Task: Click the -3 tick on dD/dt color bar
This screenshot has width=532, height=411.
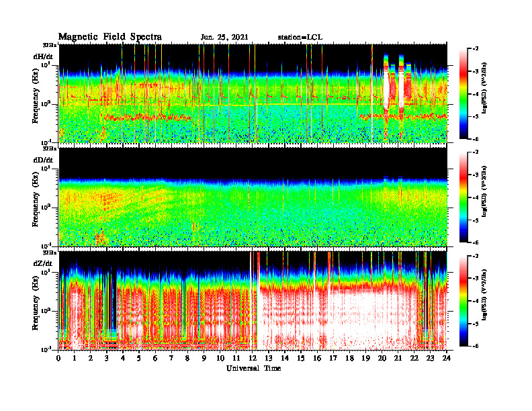Action: pos(476,175)
